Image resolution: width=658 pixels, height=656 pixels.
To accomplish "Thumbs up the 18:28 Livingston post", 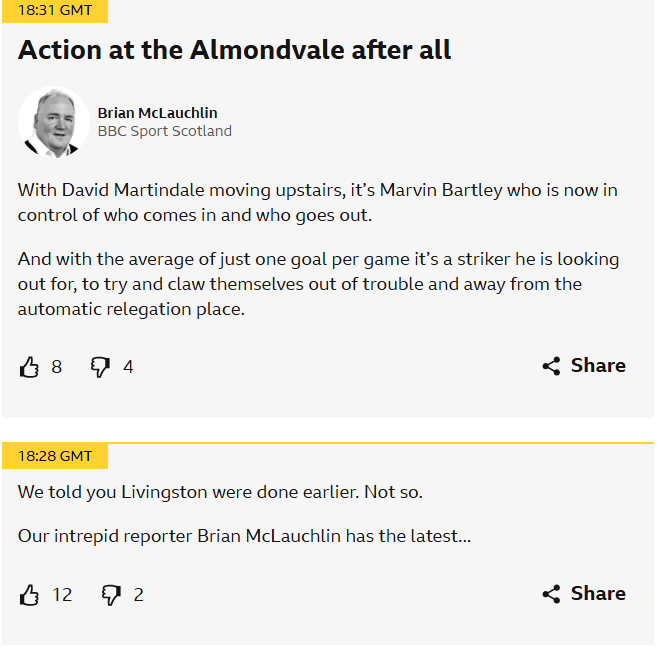I will click(29, 595).
